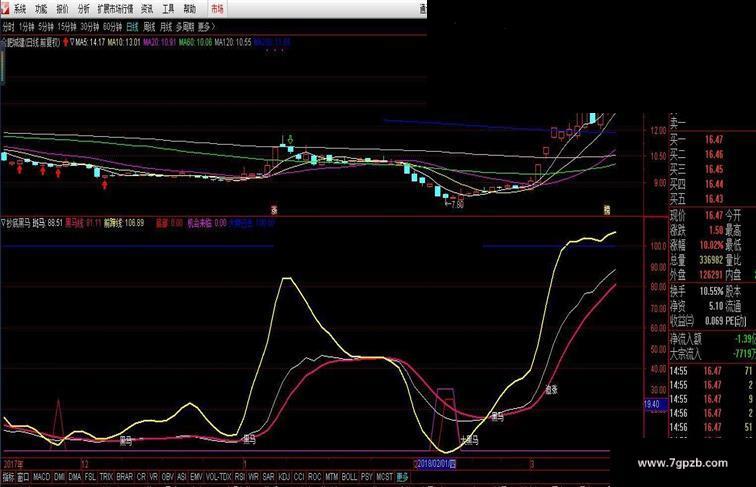Switch to the EMV indicator
This screenshot has height=487, width=756.
click(196, 477)
